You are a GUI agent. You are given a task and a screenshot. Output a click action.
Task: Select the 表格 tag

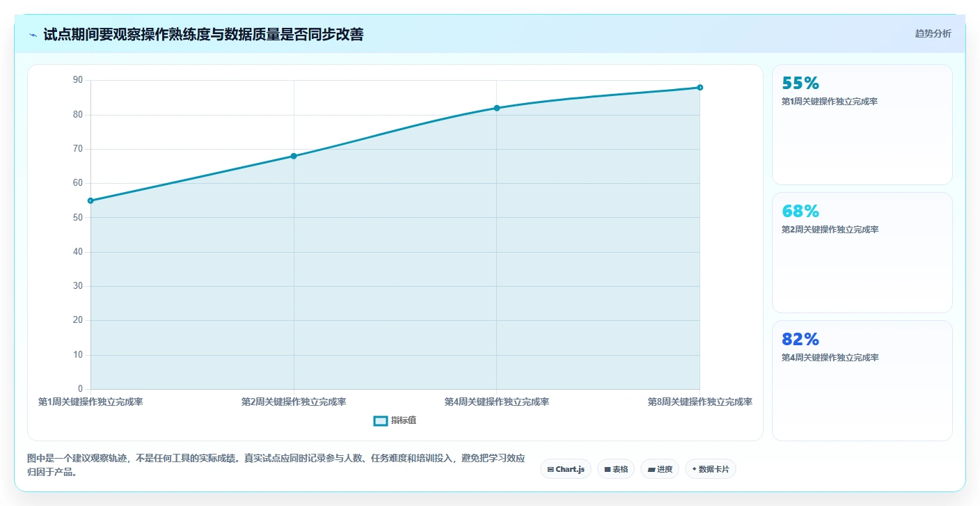(x=616, y=469)
